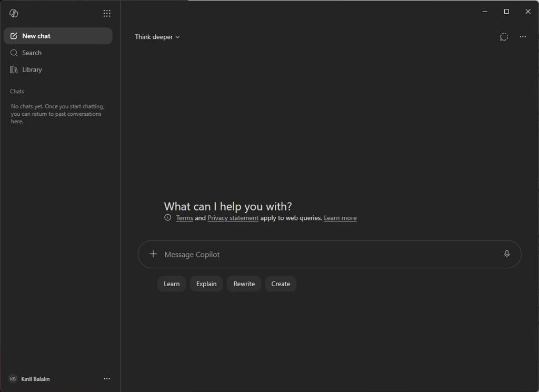Choose the Explain suggestion chip
Image resolution: width=539 pixels, height=392 pixels.
click(x=206, y=284)
